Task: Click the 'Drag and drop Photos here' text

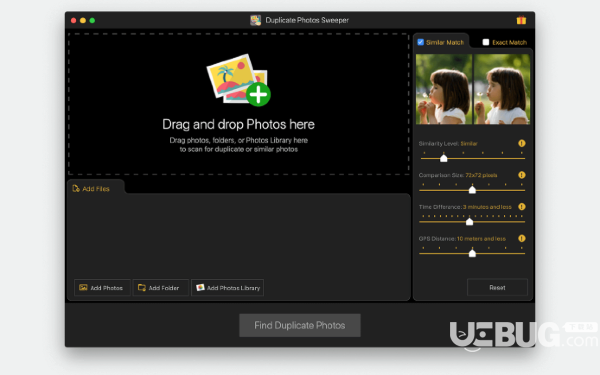Action: coord(238,124)
